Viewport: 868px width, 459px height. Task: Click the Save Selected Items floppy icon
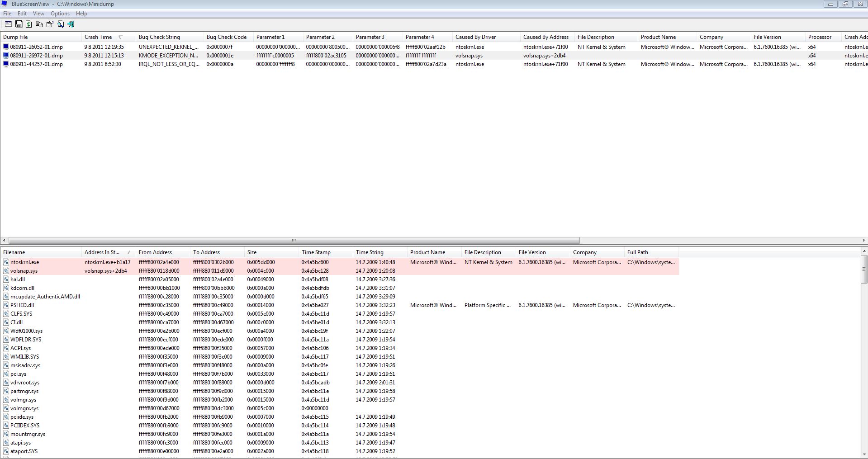pos(19,24)
